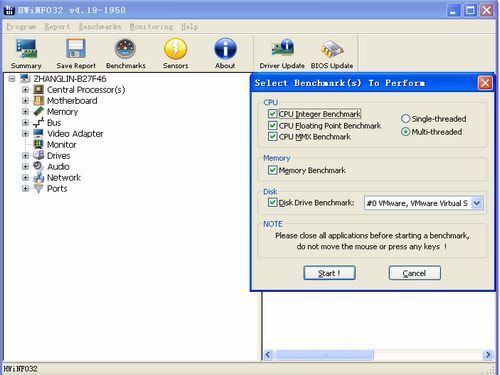The width and height of the screenshot is (500, 375).
Task: Open the Summary toolbar icon
Action: click(x=26, y=48)
